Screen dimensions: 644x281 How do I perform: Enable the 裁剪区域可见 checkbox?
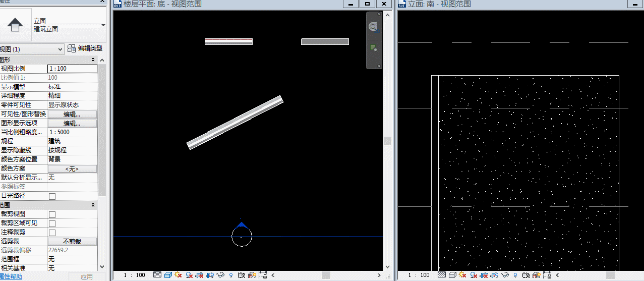[x=52, y=223]
